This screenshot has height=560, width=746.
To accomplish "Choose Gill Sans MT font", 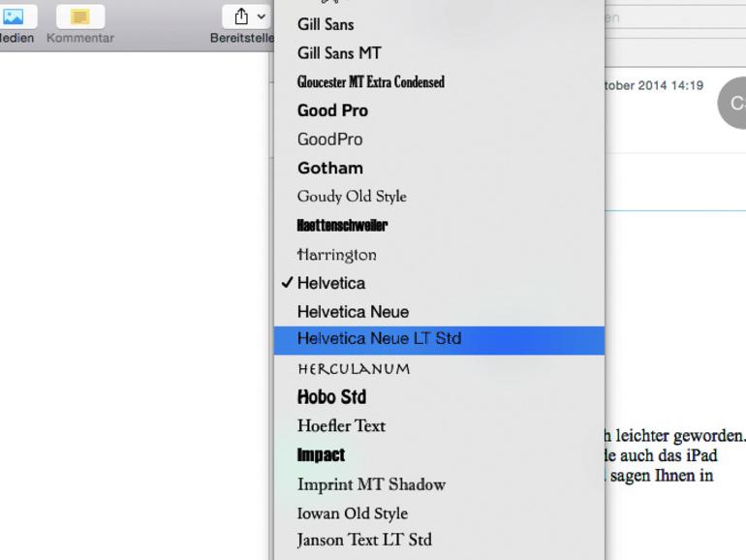I will [x=439, y=53].
